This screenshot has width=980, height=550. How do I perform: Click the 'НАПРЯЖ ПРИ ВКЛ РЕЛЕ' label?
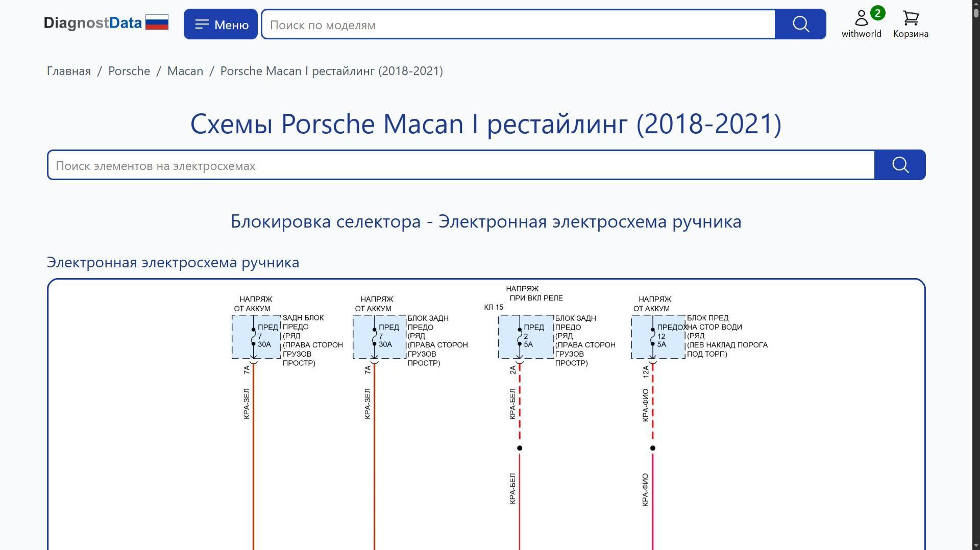tap(535, 293)
